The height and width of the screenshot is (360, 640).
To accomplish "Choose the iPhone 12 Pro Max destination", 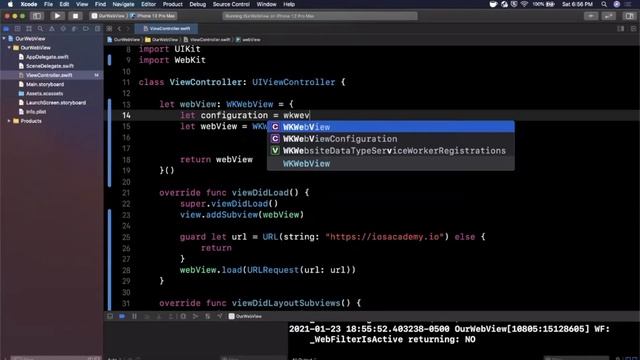I will pyautogui.click(x=153, y=16).
